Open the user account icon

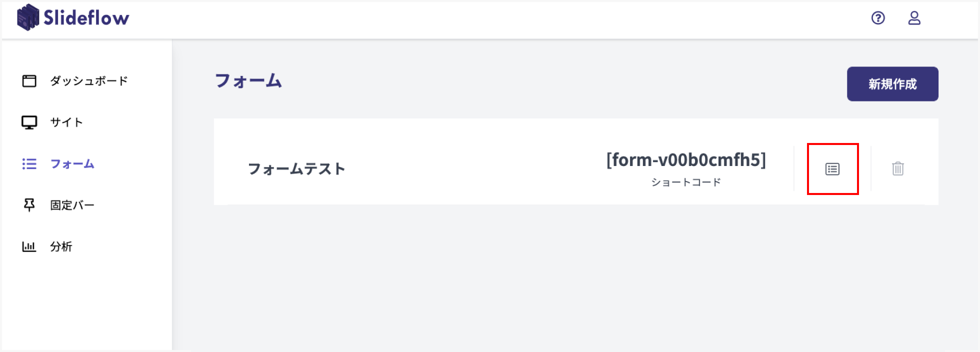(914, 18)
